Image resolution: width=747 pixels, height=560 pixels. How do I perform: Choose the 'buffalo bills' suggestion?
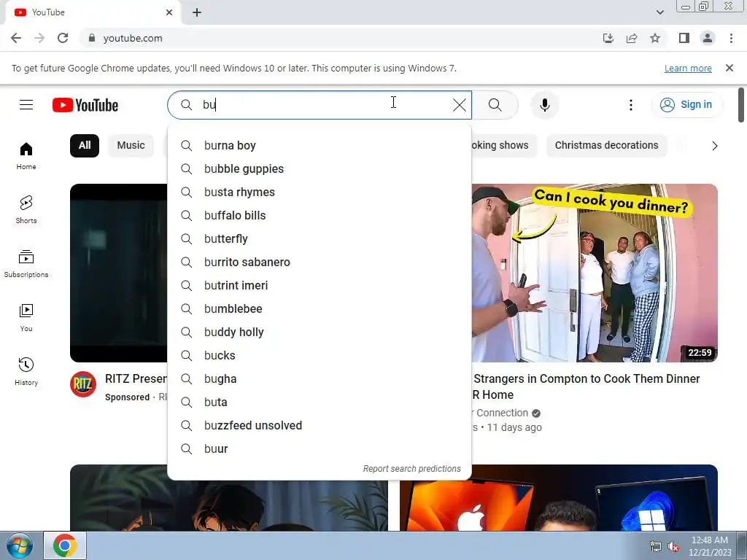tap(320, 215)
